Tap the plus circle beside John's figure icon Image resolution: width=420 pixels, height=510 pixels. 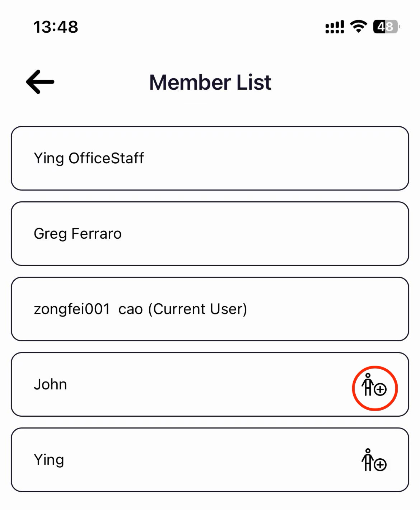point(380,389)
